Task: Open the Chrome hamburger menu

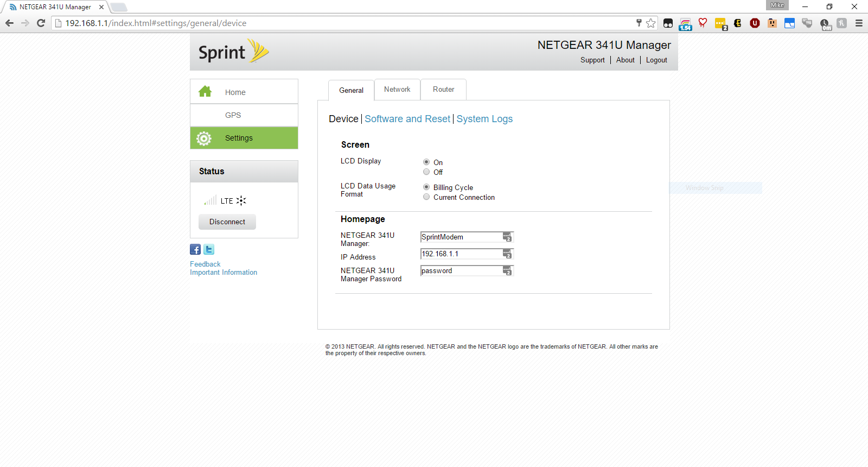Action: [x=859, y=23]
